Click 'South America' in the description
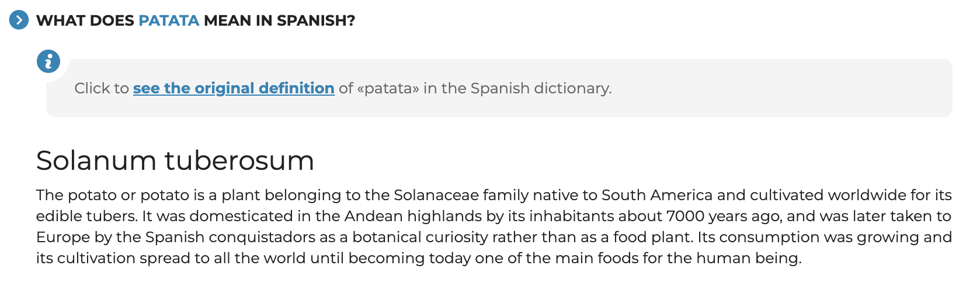Screen dimensions: 980x300 pyautogui.click(x=657, y=195)
